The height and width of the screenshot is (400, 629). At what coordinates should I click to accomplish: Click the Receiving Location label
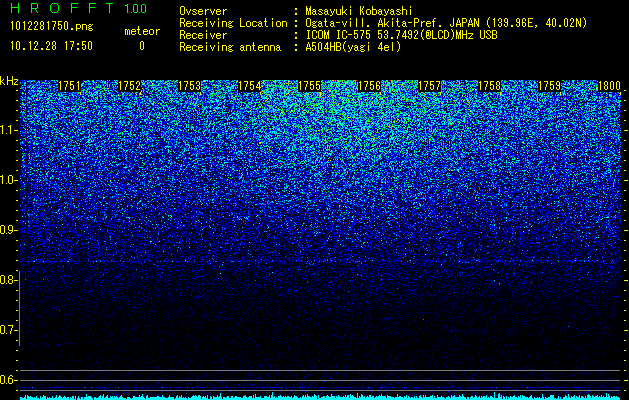click(x=233, y=23)
